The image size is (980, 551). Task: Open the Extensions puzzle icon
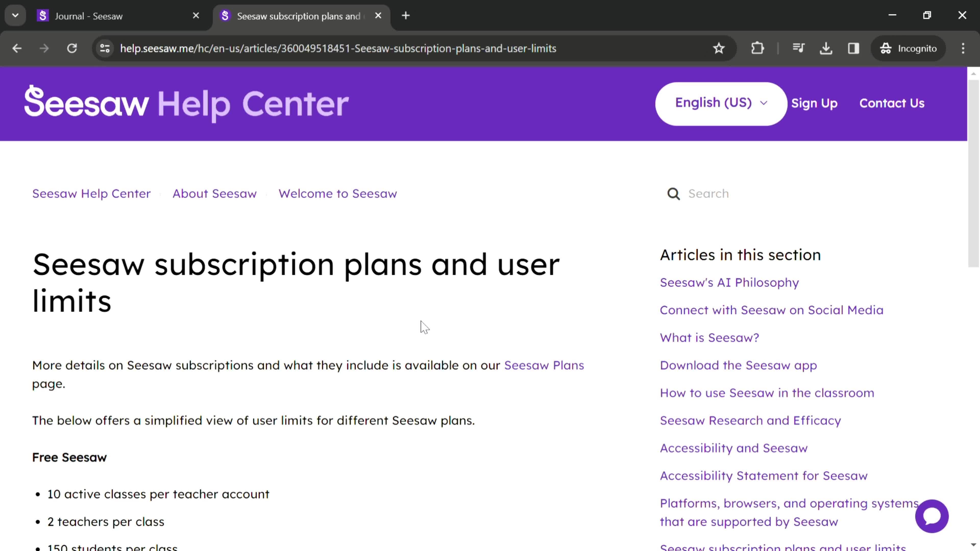tap(757, 48)
